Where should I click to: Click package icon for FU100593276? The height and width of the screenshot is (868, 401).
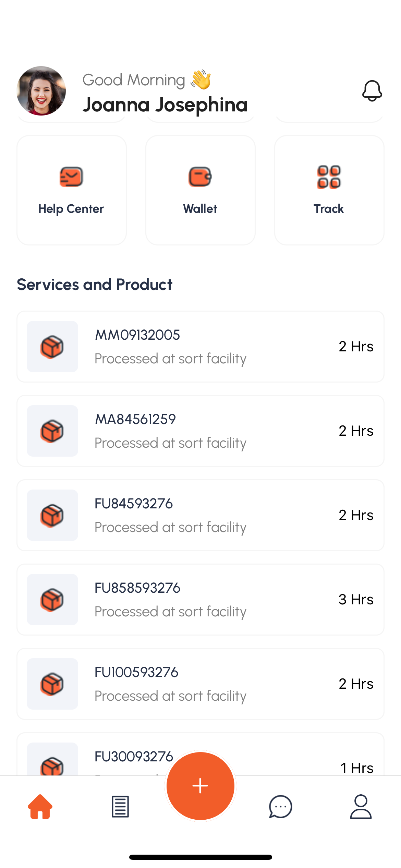pos(52,684)
